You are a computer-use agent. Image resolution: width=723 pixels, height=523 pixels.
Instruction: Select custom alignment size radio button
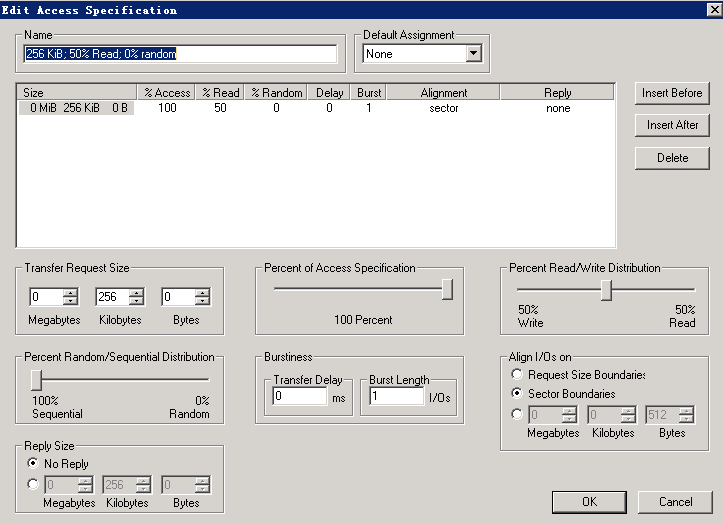[x=517, y=414]
